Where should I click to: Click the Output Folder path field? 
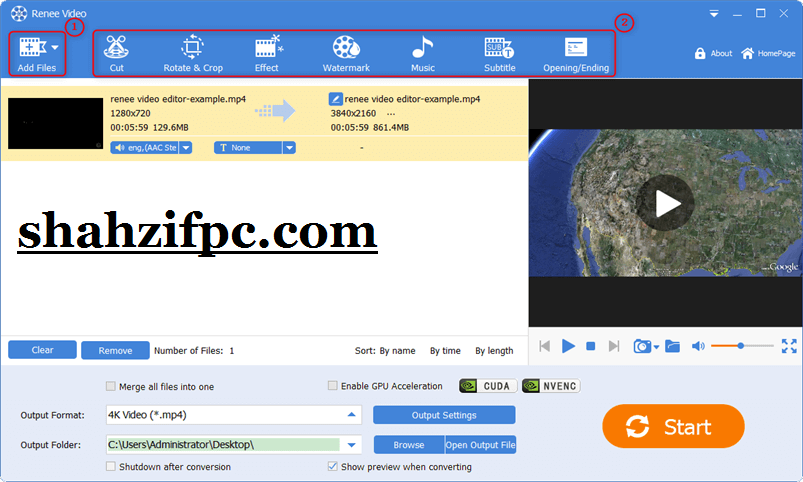[223, 445]
